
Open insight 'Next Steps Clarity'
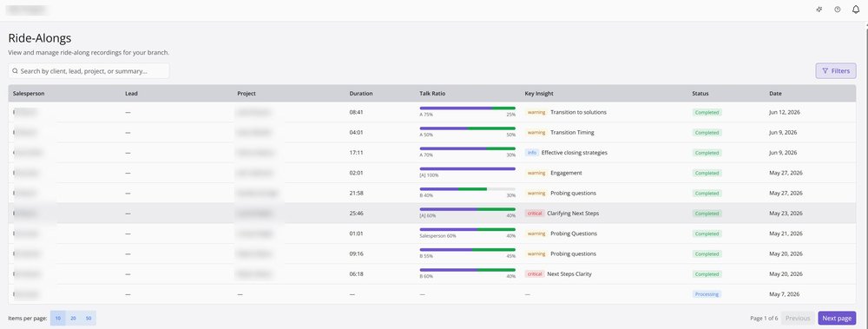569,274
